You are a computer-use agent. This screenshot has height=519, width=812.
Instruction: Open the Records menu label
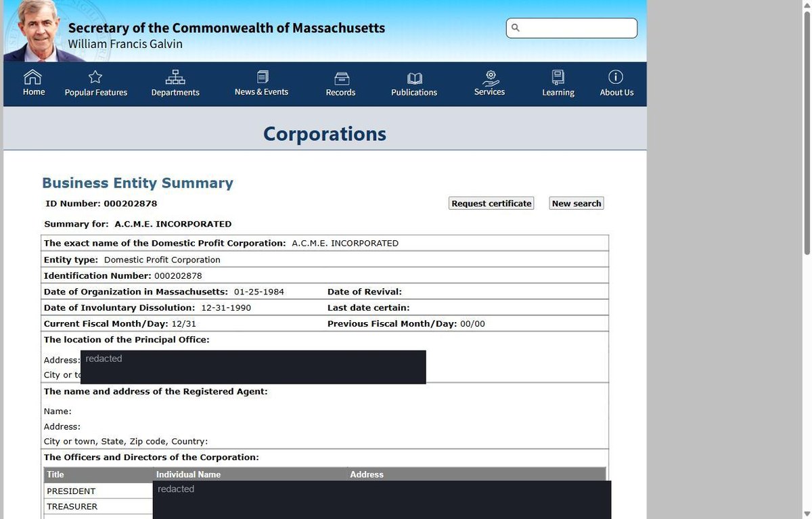coord(340,93)
